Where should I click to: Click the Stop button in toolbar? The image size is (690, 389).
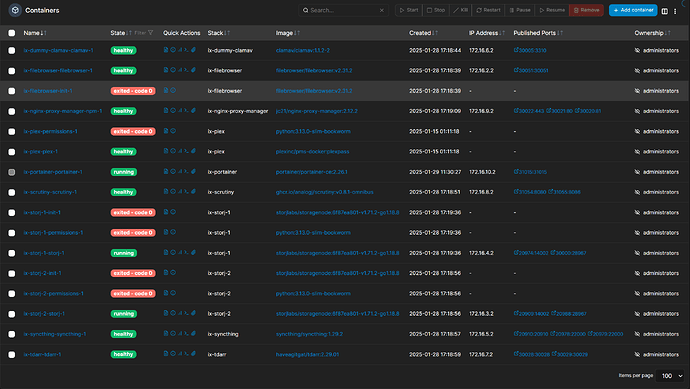pos(436,10)
